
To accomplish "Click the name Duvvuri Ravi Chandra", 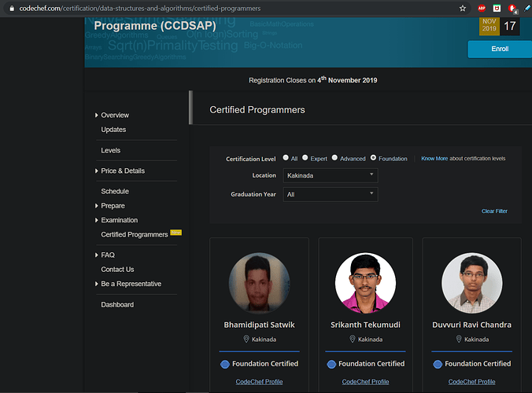I will tap(471, 325).
